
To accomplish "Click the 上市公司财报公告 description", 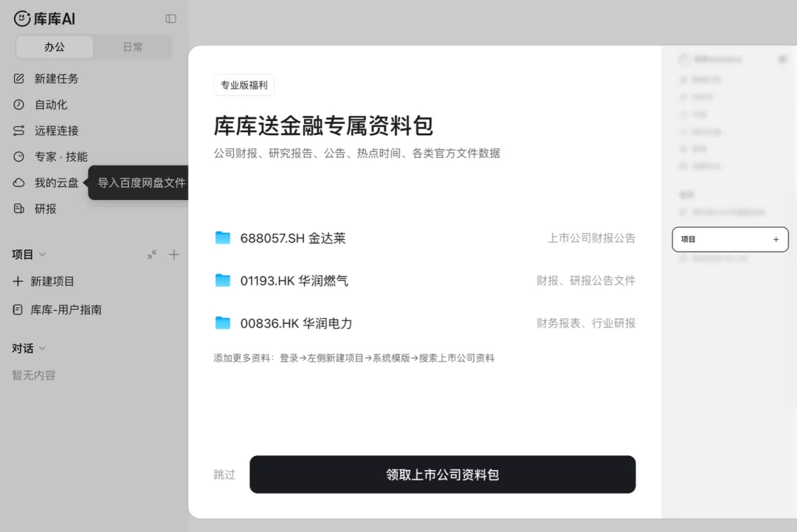I will tap(591, 238).
